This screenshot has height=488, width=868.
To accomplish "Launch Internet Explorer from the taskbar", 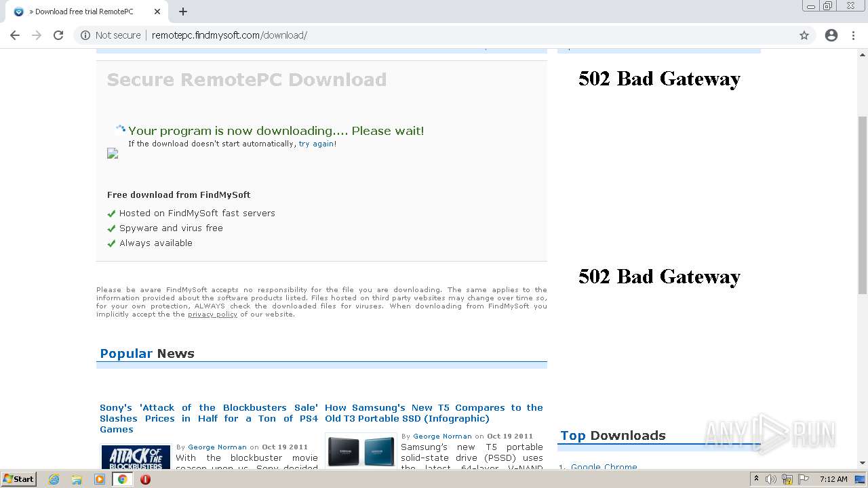I will 54,479.
